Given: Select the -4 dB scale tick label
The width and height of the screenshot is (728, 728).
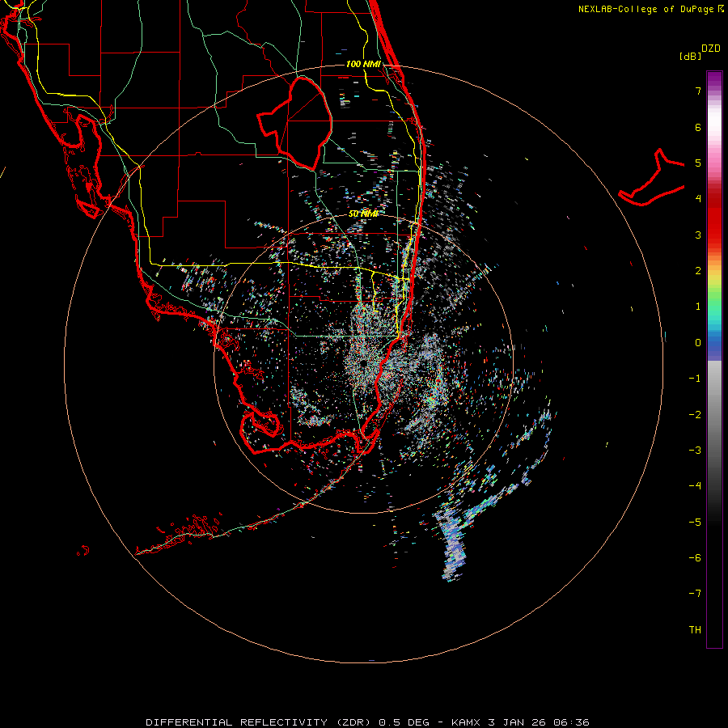Looking at the screenshot, I should click(695, 485).
